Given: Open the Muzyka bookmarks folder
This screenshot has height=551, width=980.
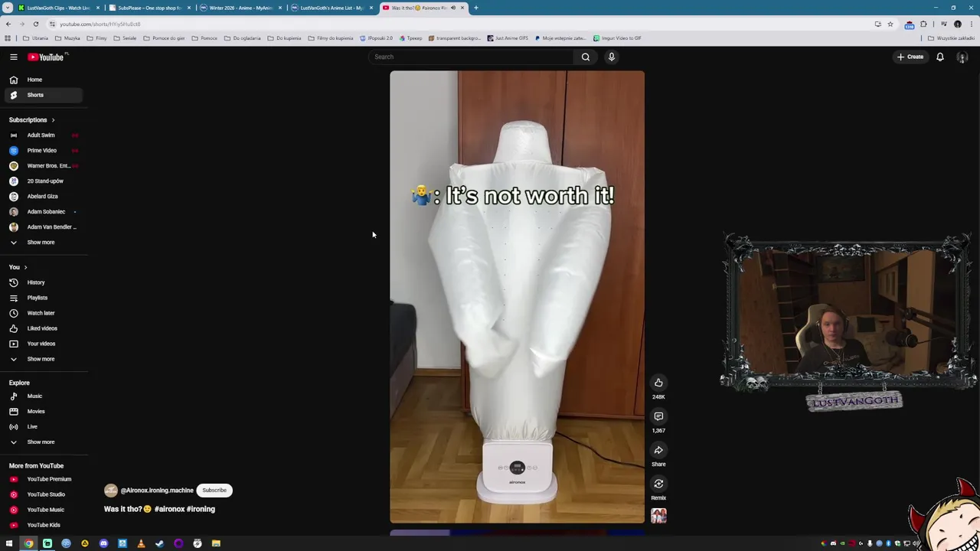Looking at the screenshot, I should coord(68,38).
